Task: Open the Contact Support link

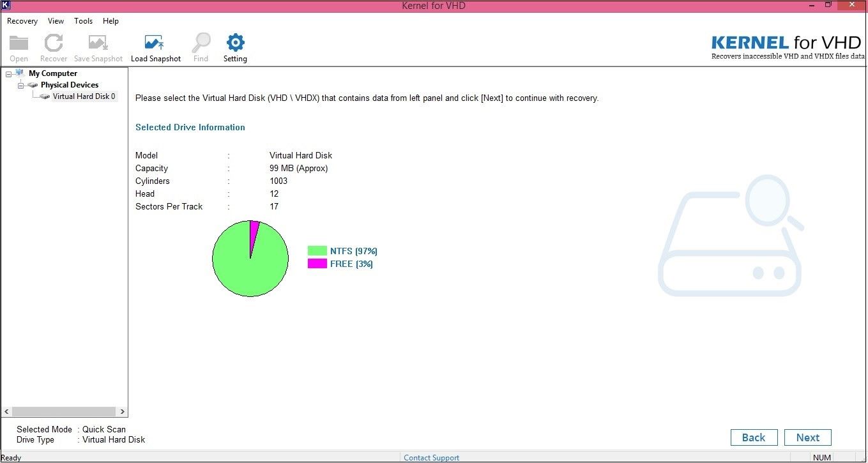Action: (x=431, y=457)
